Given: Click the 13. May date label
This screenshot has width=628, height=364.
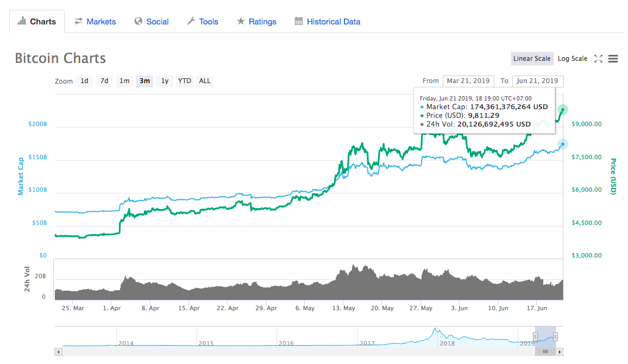Looking at the screenshot, I should coord(344,308).
